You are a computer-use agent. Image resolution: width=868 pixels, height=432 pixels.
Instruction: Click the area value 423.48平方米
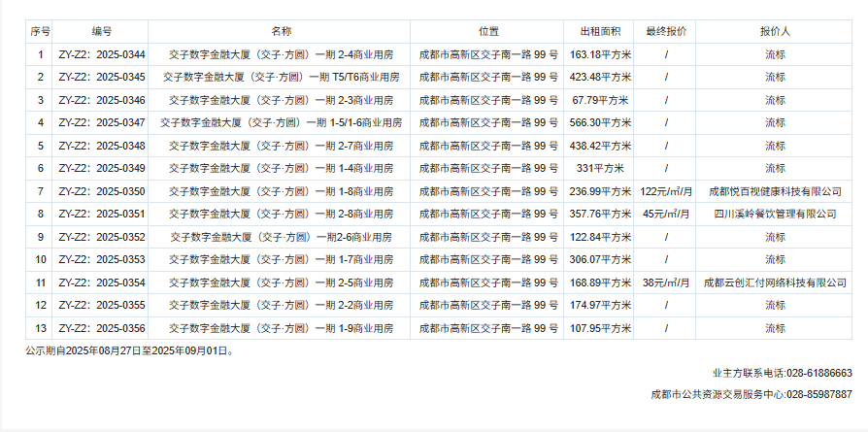tap(600, 77)
